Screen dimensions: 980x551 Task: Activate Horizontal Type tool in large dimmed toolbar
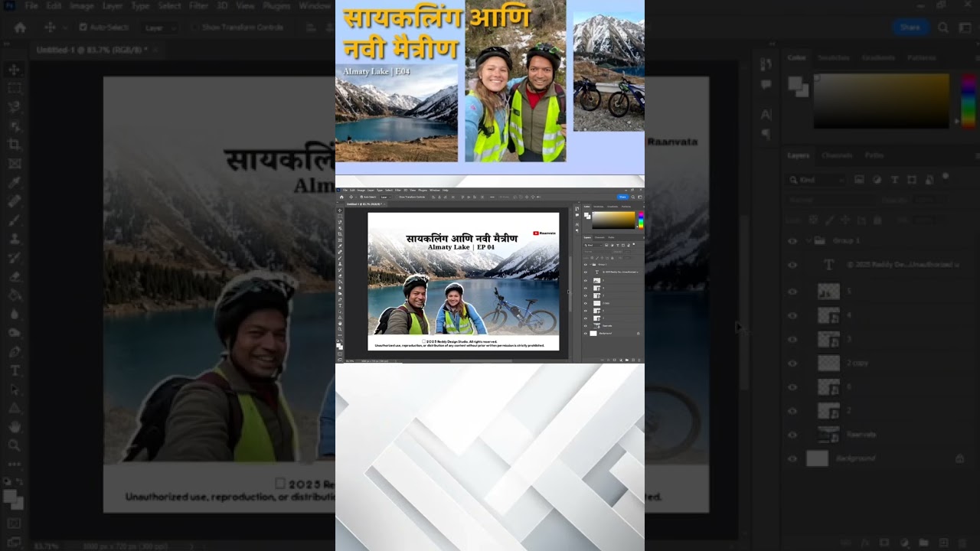click(x=14, y=370)
